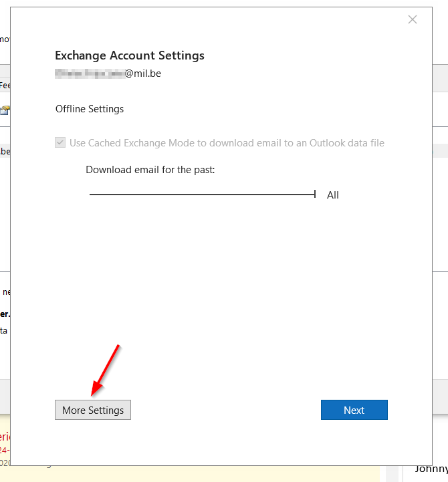Click the red arrow annotation

[x=106, y=370]
